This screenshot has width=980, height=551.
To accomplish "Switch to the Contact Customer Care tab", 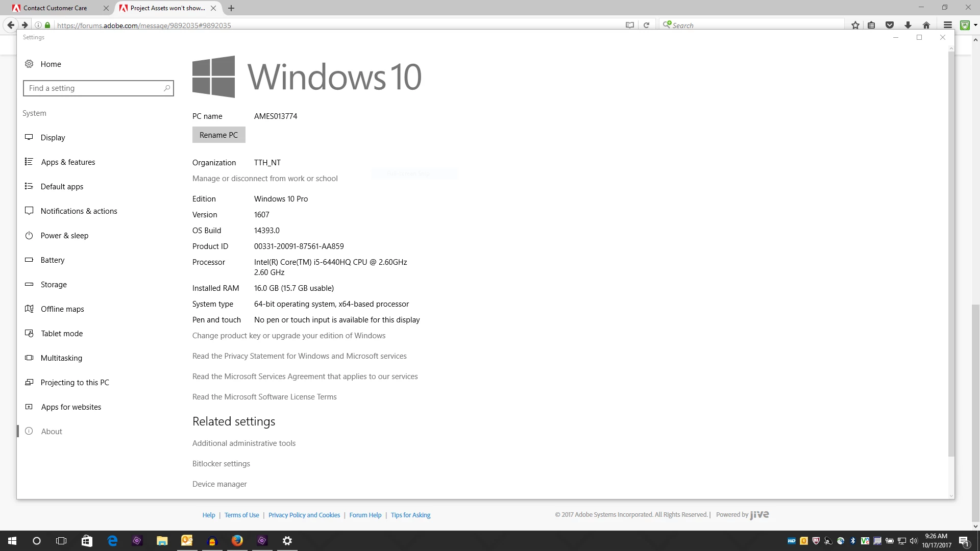I will point(55,8).
